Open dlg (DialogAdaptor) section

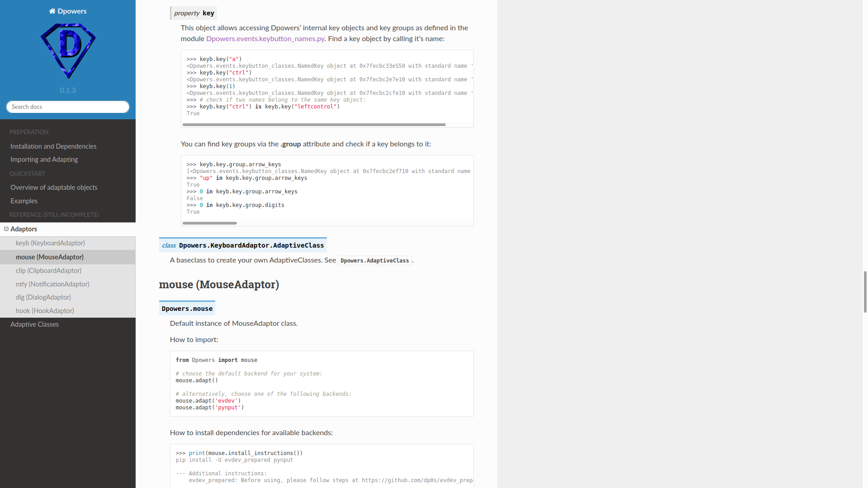coord(43,297)
